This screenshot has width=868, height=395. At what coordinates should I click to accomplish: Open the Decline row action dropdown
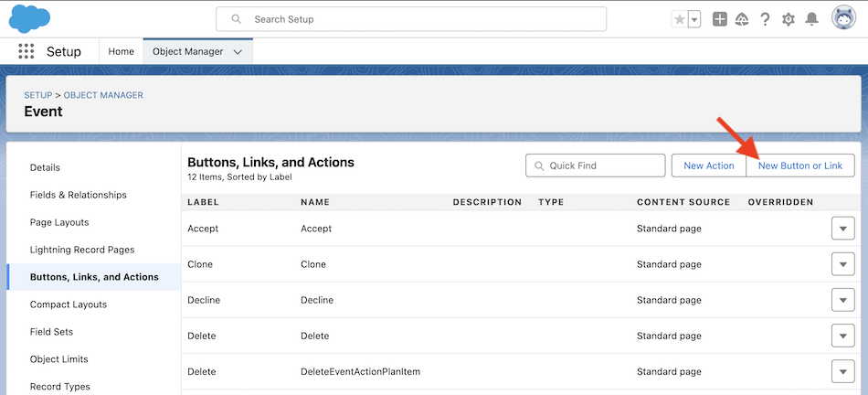tap(842, 300)
